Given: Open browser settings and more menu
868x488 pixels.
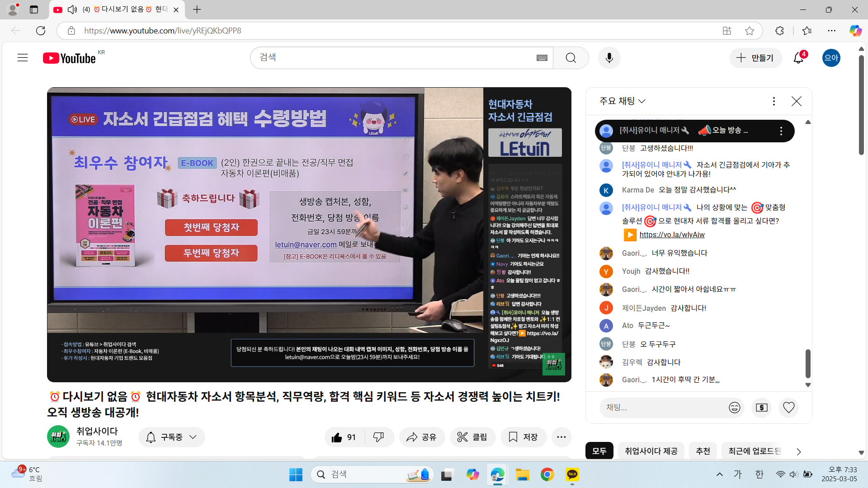Looking at the screenshot, I should (832, 31).
